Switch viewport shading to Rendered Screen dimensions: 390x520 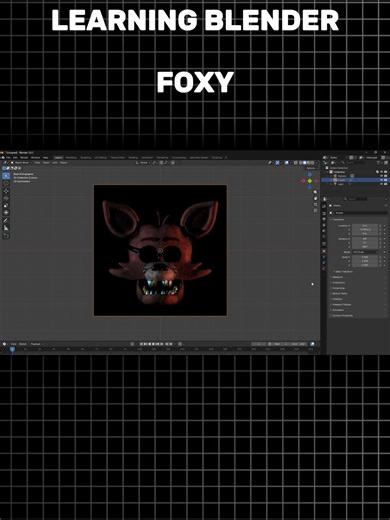pyautogui.click(x=312, y=163)
